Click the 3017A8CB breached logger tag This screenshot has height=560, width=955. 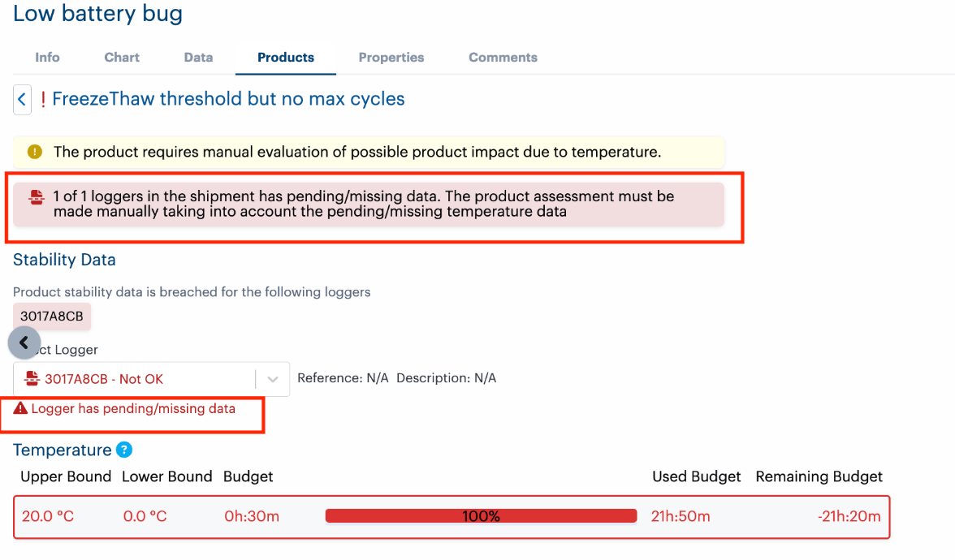click(52, 317)
